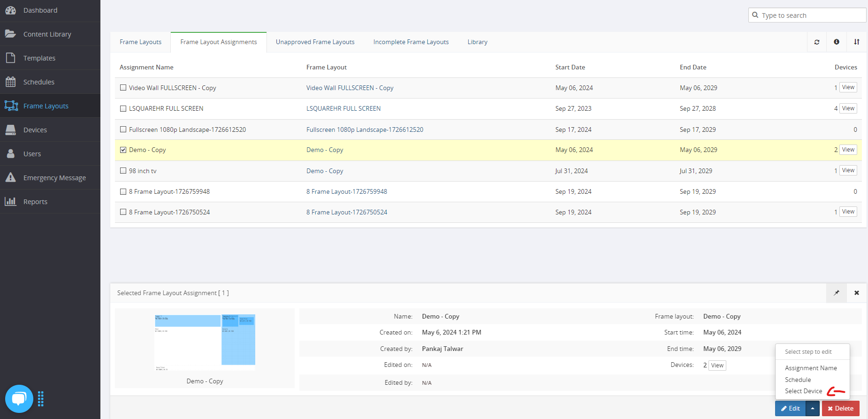The height and width of the screenshot is (419, 868).
Task: Click device count 4 in LSQUAREHR row
Action: tap(836, 108)
